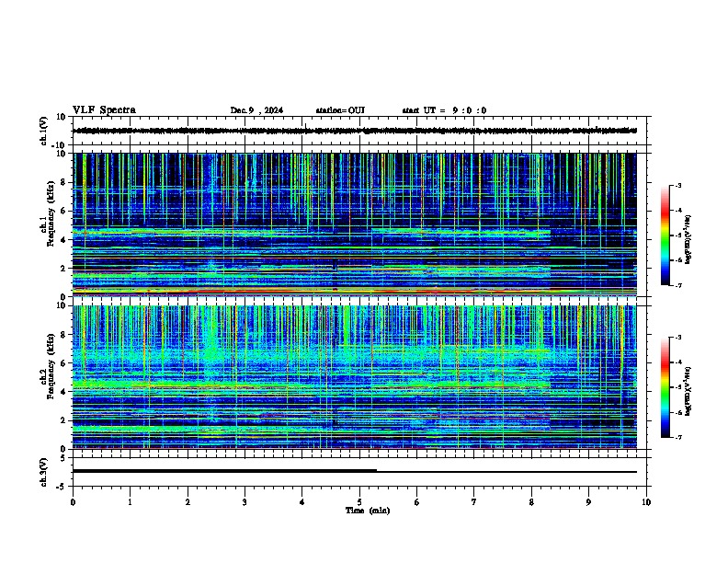Click the ch.3 voltage trace line
This screenshot has width=728, height=563.
click(355, 471)
